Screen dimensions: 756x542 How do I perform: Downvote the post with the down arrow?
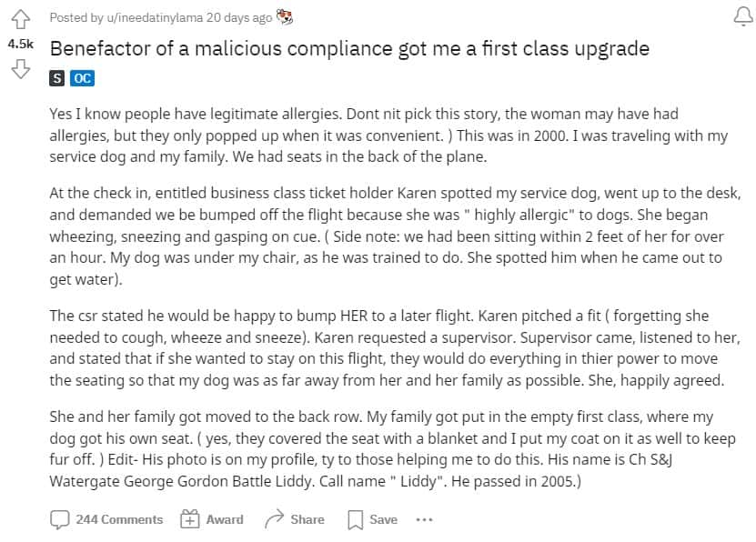coord(20,69)
